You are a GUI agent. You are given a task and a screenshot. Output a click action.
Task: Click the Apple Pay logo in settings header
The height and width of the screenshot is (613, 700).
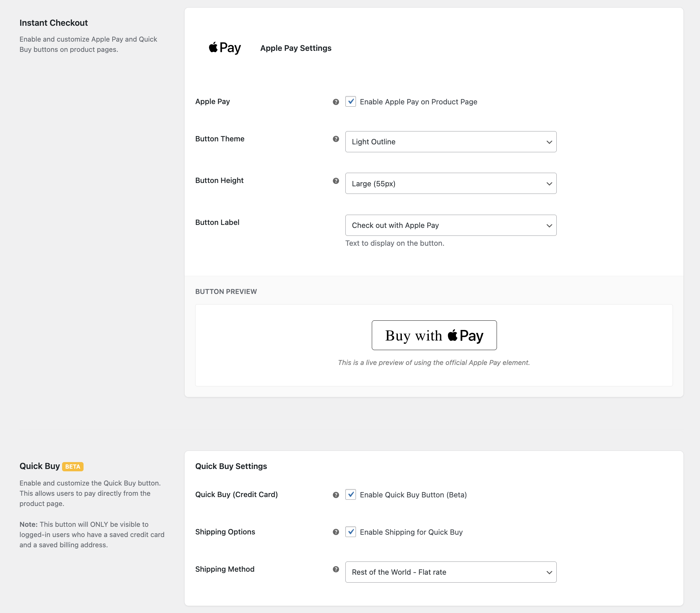(225, 48)
